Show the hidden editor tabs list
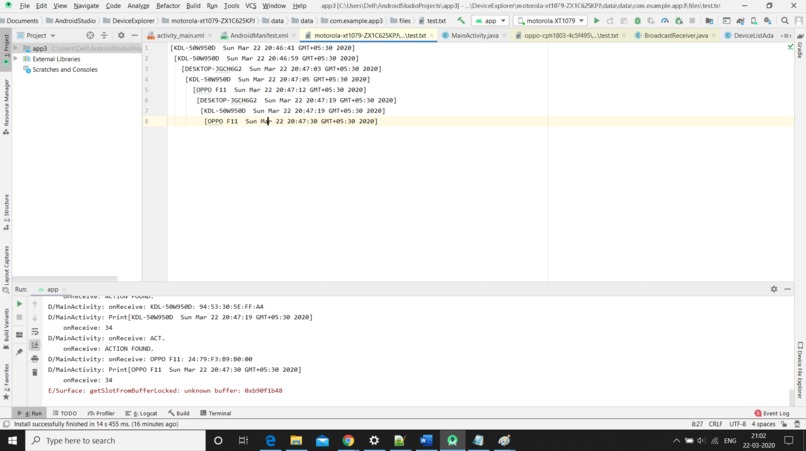Viewport: 806px width, 451px height. (786, 35)
